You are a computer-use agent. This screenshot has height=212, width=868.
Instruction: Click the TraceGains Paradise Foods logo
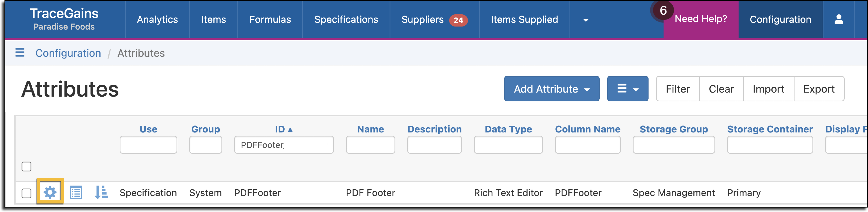(64, 19)
